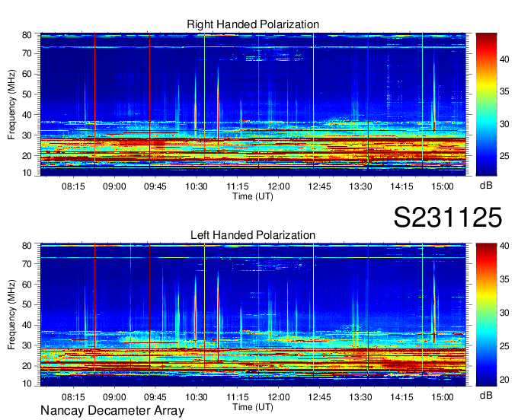Viewport: 518px width, 420px height.
Task: Click the 25 value on right-handed color bar
Action: 504,156
